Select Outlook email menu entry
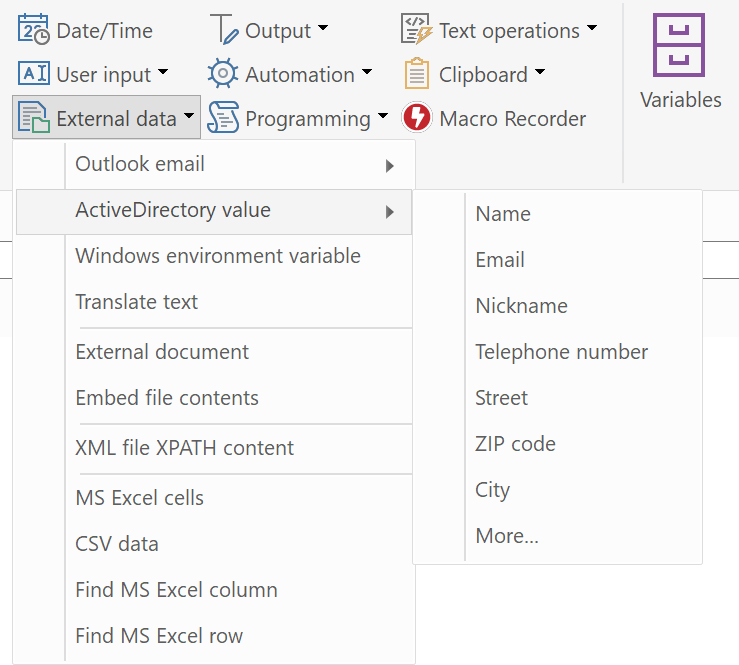Screen dimensions: 739x665 214,165
